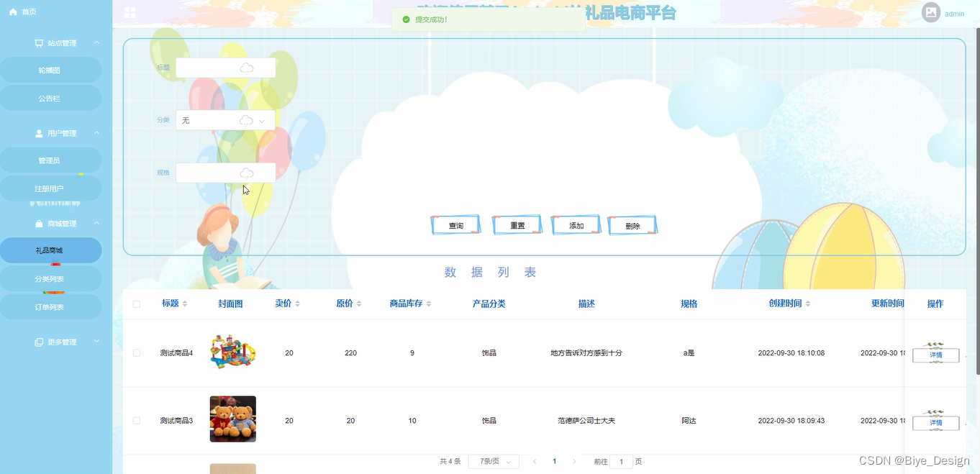The width and height of the screenshot is (980, 474).
Task: Click the 商城管理 shopping bag icon
Action: pyautogui.click(x=40, y=224)
